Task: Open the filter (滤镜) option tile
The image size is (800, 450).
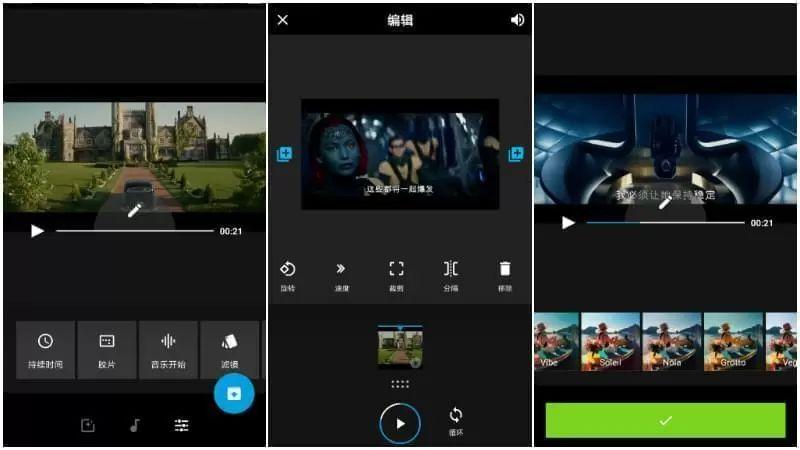Action: point(230,350)
